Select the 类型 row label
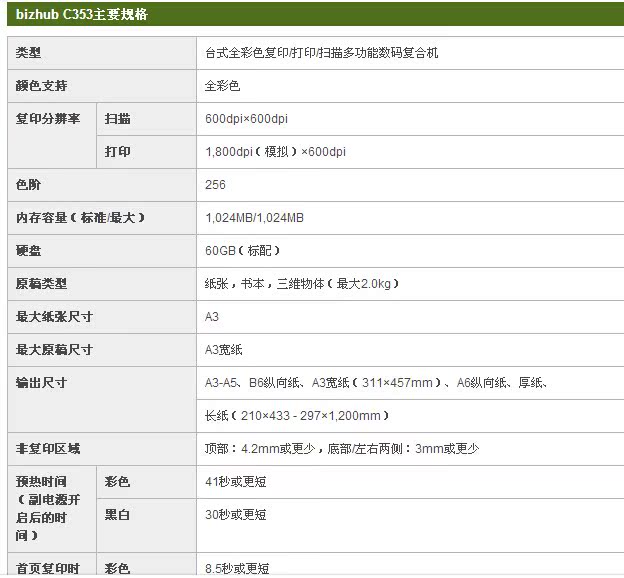Screen dimensions: 624x578 [30, 53]
